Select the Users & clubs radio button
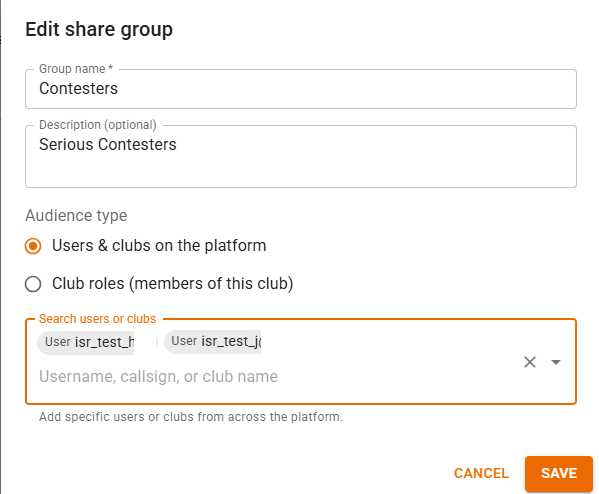This screenshot has height=494, width=599. 33,246
